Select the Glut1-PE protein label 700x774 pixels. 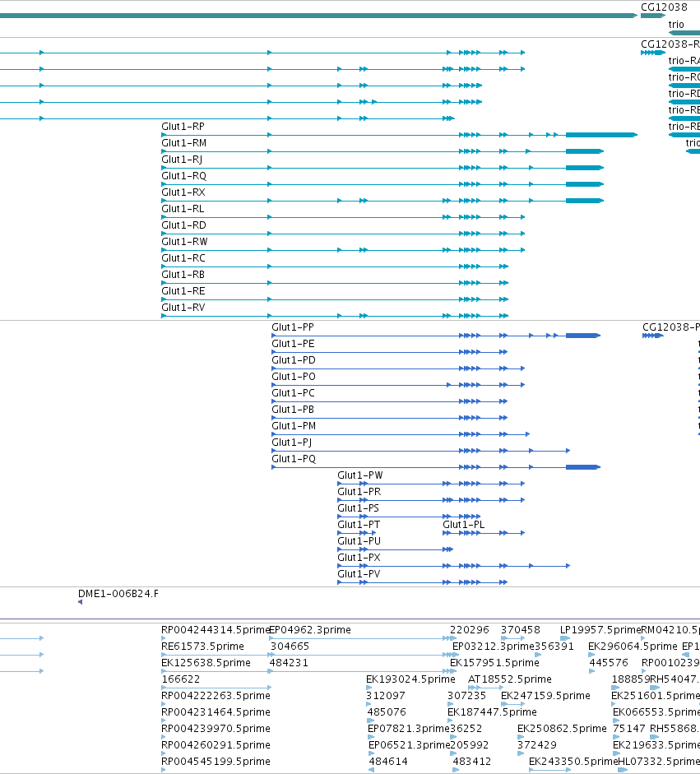point(293,344)
